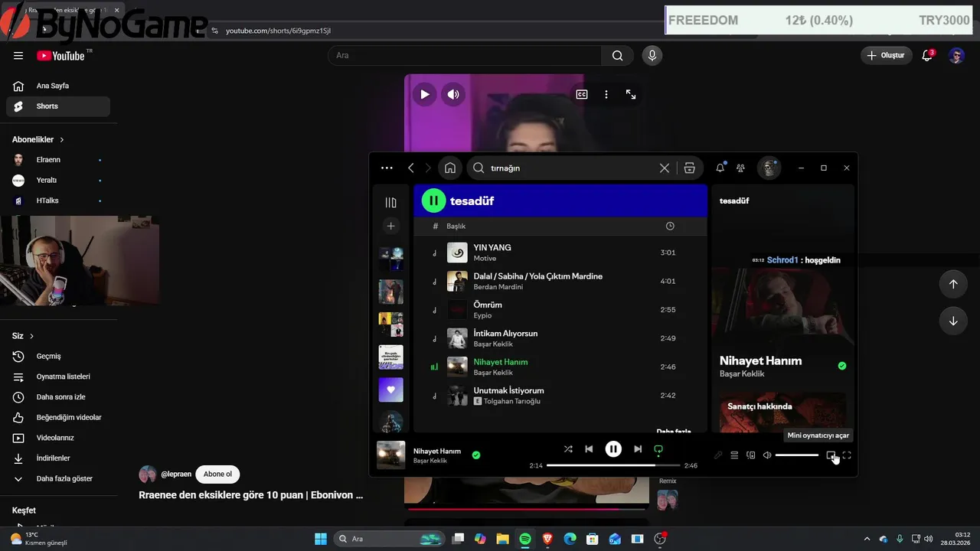Open the Shorts three-dot options menu
This screenshot has width=980, height=551.
pos(606,94)
